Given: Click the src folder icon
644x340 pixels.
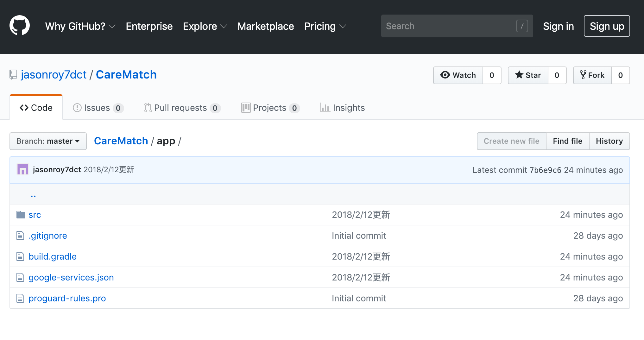Looking at the screenshot, I should (20, 215).
